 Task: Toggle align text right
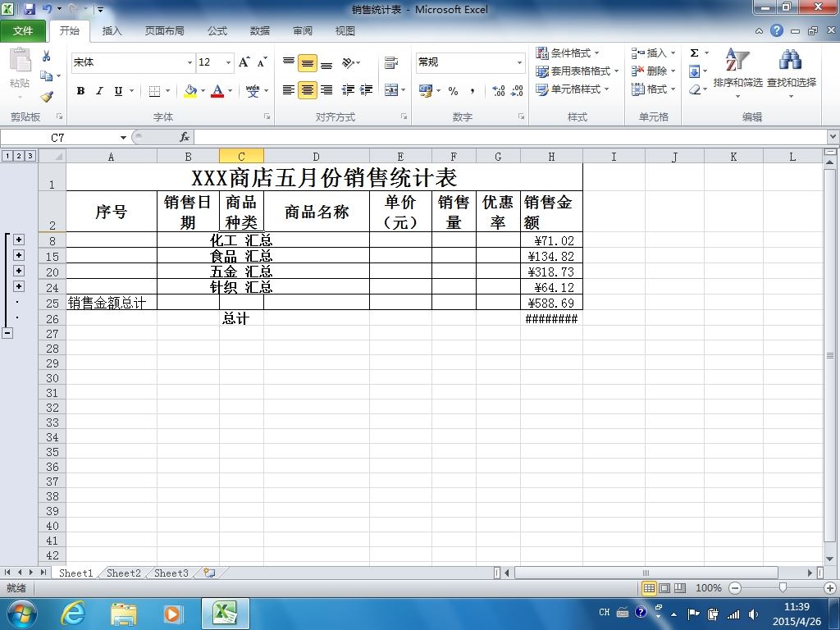click(x=326, y=90)
